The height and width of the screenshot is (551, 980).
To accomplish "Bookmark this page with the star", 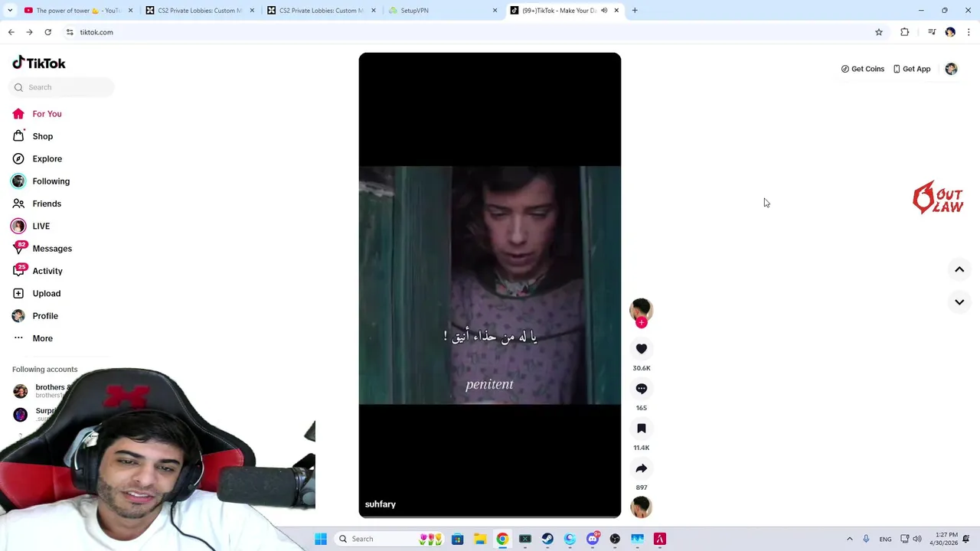I will click(879, 32).
